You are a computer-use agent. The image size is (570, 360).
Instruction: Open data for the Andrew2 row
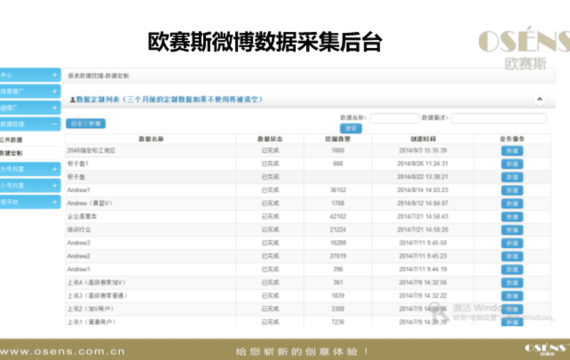[512, 256]
